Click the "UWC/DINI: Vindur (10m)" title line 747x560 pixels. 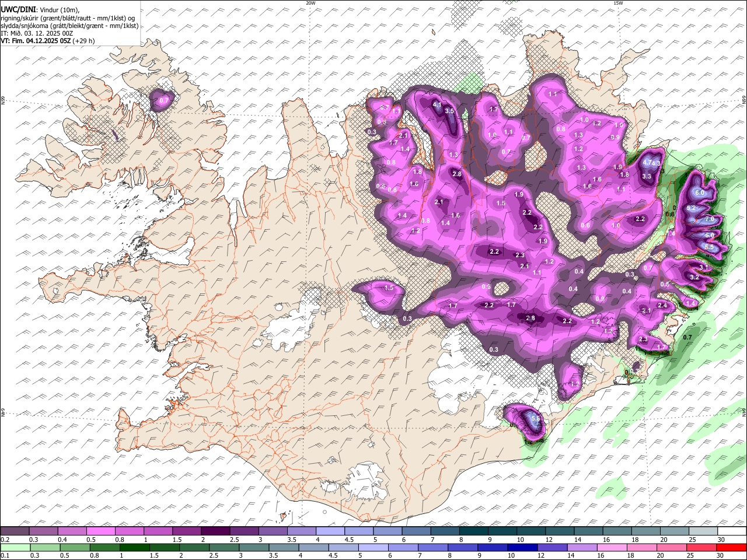coord(40,10)
